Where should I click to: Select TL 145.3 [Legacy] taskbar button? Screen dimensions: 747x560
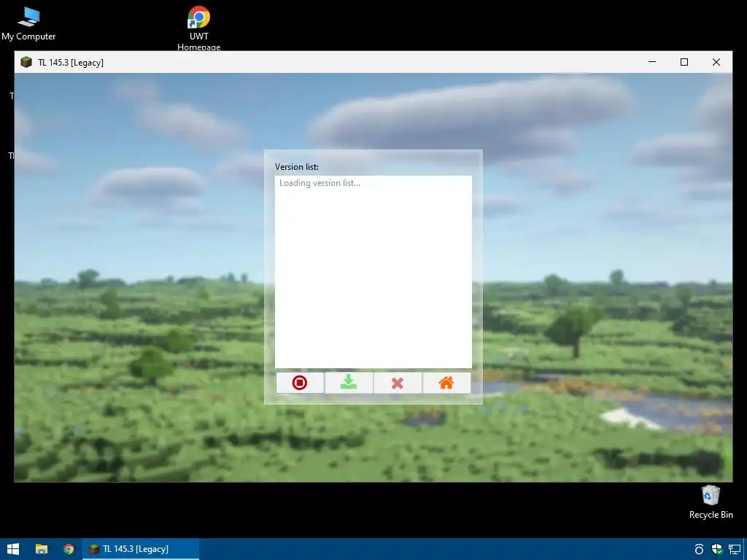pos(141,549)
